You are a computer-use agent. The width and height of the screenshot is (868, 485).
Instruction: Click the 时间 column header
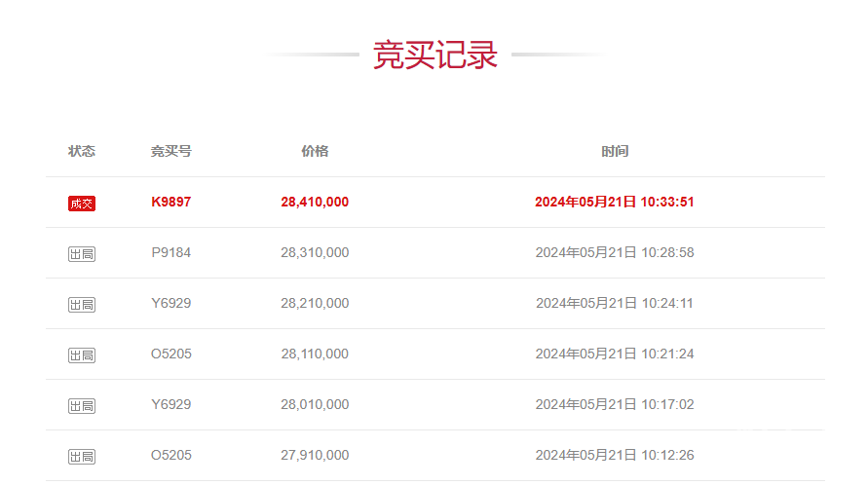[x=615, y=151]
